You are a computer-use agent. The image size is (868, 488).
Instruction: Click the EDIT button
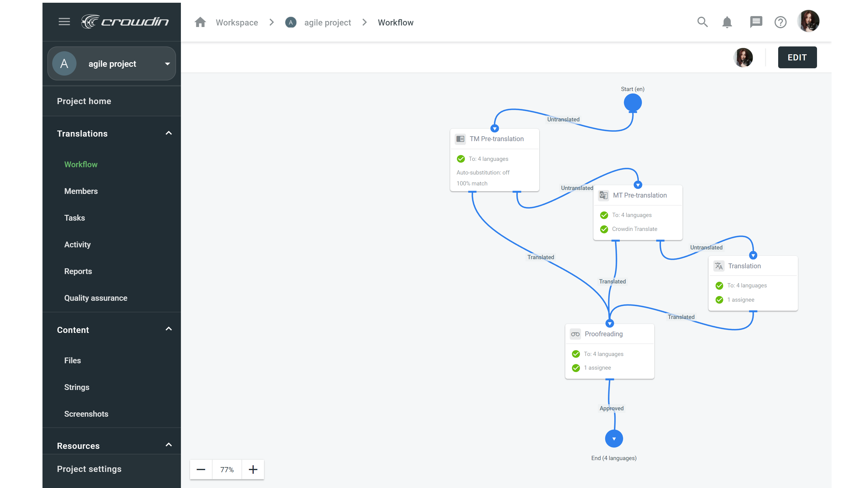797,57
